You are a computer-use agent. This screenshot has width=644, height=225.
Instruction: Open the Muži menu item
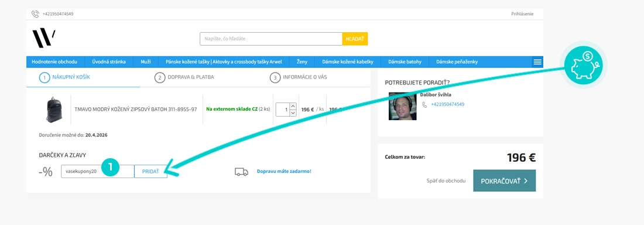point(146,62)
